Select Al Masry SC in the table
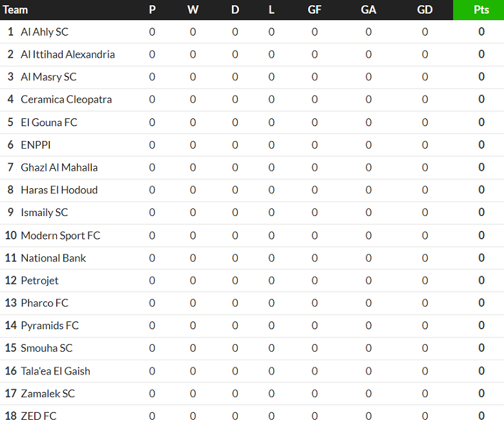 coord(48,77)
